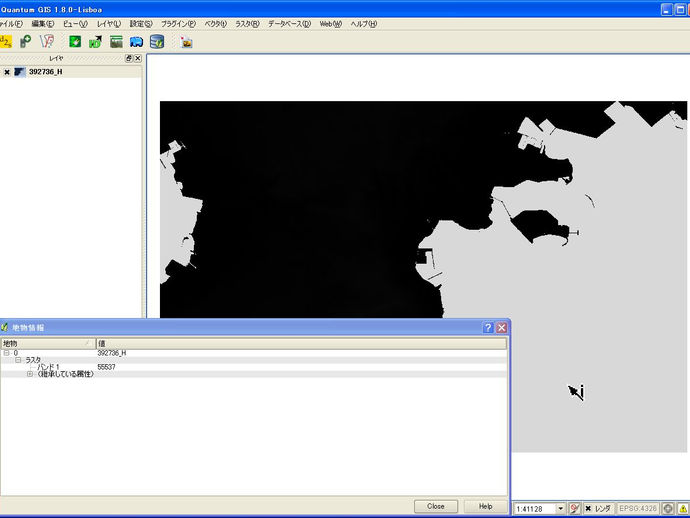
Task: Click the yellow warning messages icon
Action: pos(683,509)
